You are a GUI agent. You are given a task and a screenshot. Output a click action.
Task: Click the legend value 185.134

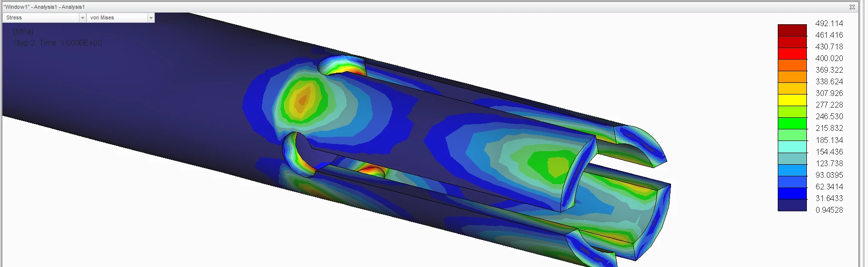tap(829, 140)
